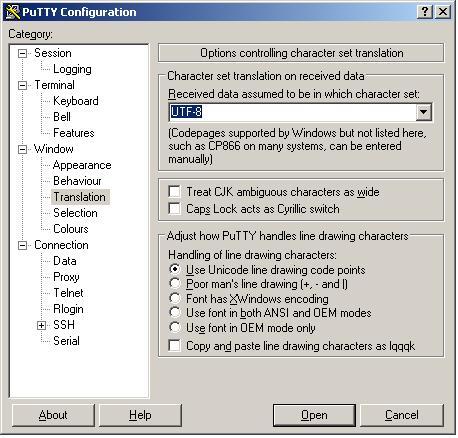The width and height of the screenshot is (458, 438).
Task: Click the 'Options controlling character set translation' header
Action: (x=301, y=53)
